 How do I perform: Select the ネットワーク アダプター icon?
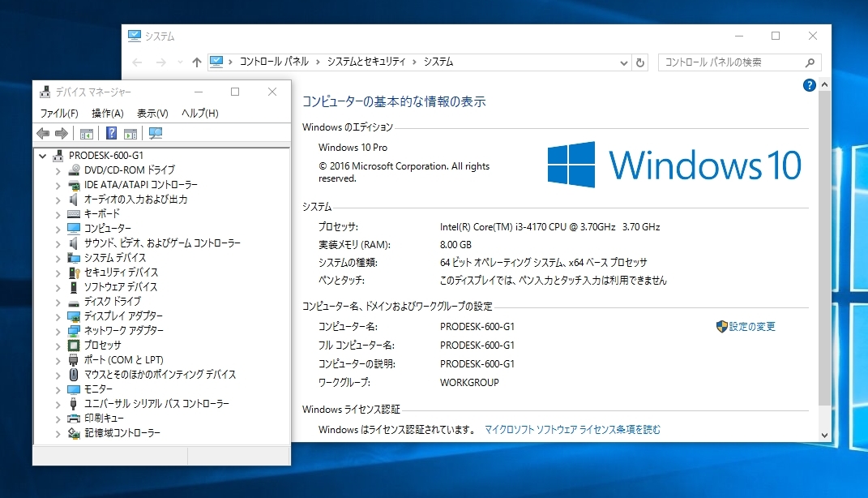pos(74,331)
